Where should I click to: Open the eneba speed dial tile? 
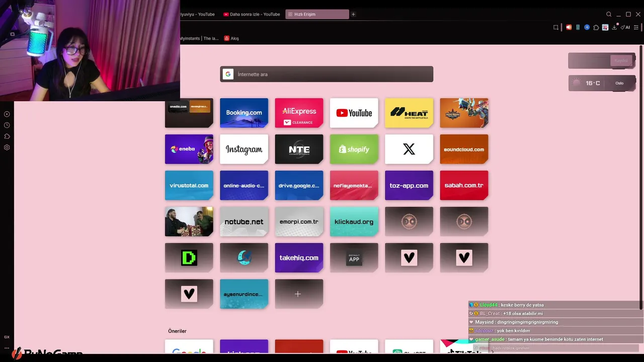click(x=189, y=149)
